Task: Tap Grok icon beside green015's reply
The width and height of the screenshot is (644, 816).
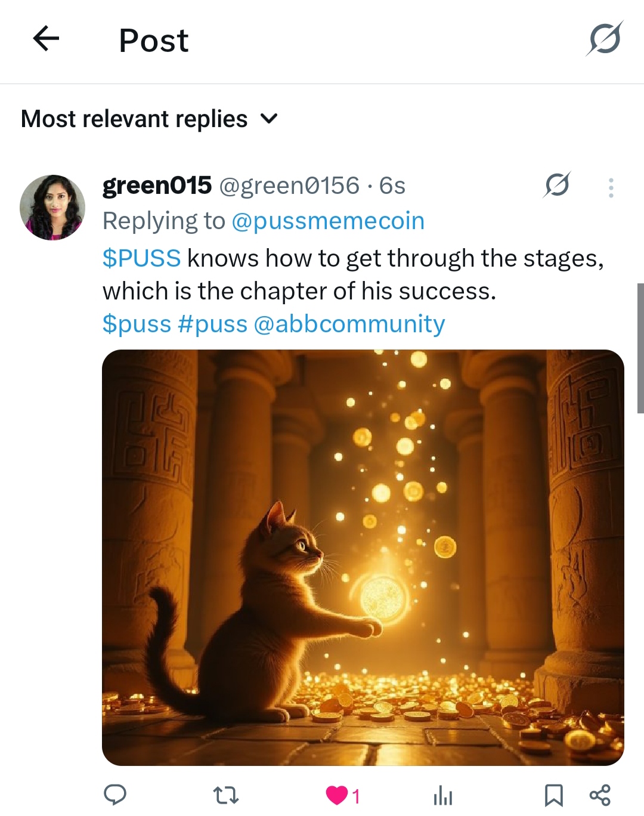Action: tap(556, 186)
